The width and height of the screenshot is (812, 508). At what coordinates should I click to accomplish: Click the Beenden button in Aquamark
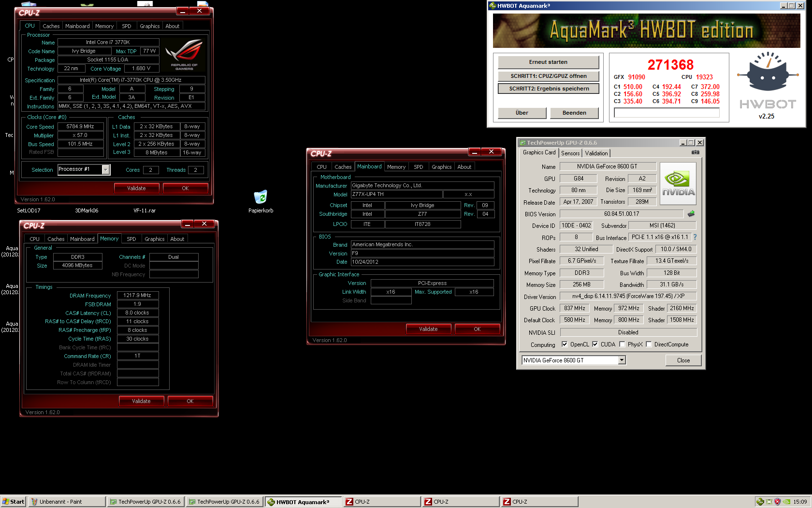574,113
